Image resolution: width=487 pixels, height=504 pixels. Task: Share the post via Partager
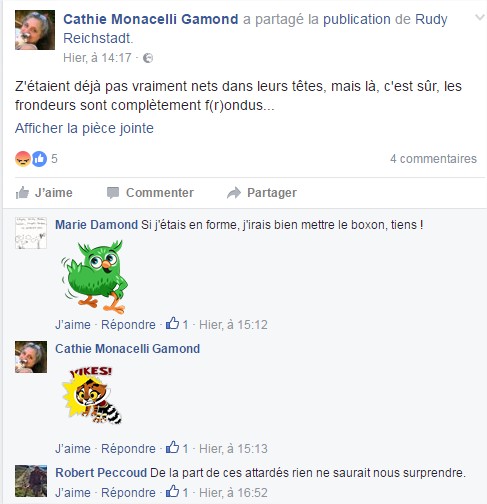262,193
